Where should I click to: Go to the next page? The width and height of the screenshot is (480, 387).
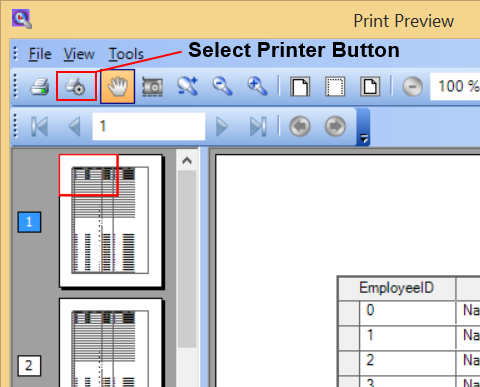222,126
